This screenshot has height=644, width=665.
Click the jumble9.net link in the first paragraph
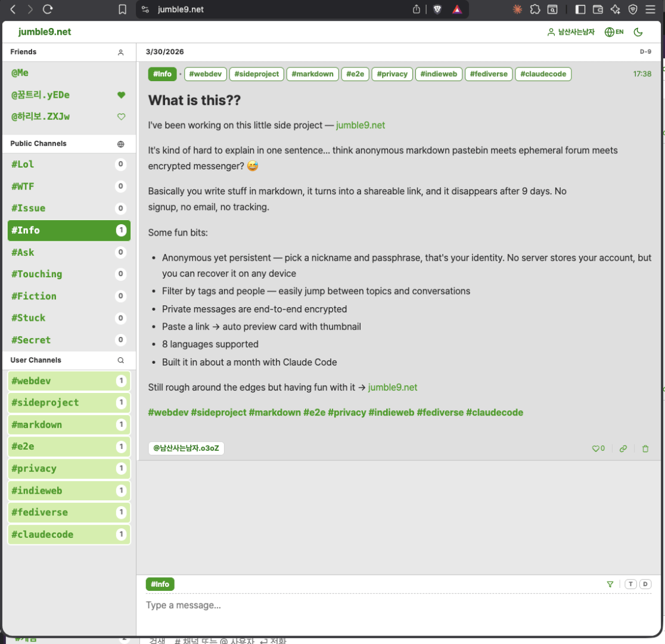coord(361,125)
